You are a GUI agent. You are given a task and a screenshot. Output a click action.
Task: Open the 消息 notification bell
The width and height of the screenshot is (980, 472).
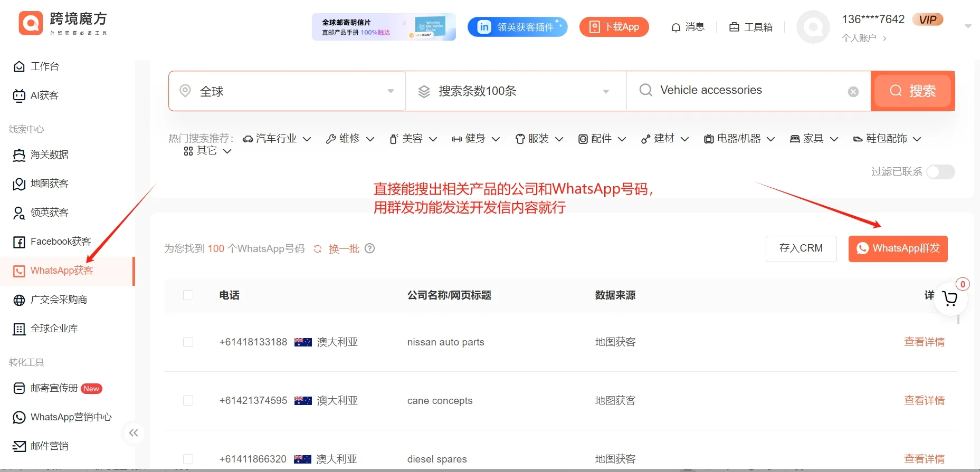[675, 27]
